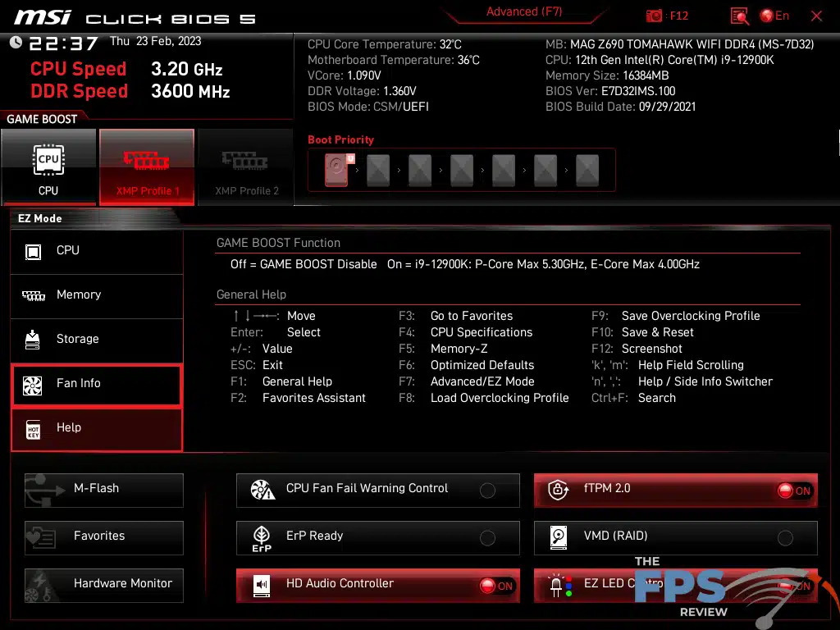Click the EZ LED Control lamp icon
Image resolution: width=840 pixels, height=630 pixels.
(x=560, y=586)
